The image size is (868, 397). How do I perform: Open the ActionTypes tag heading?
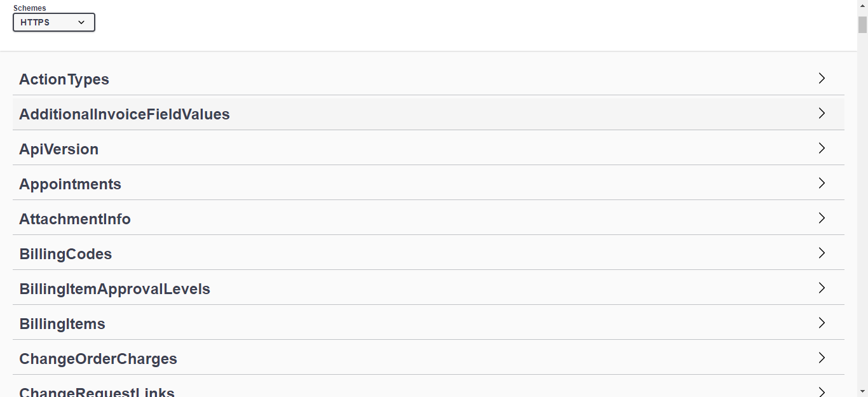click(64, 79)
